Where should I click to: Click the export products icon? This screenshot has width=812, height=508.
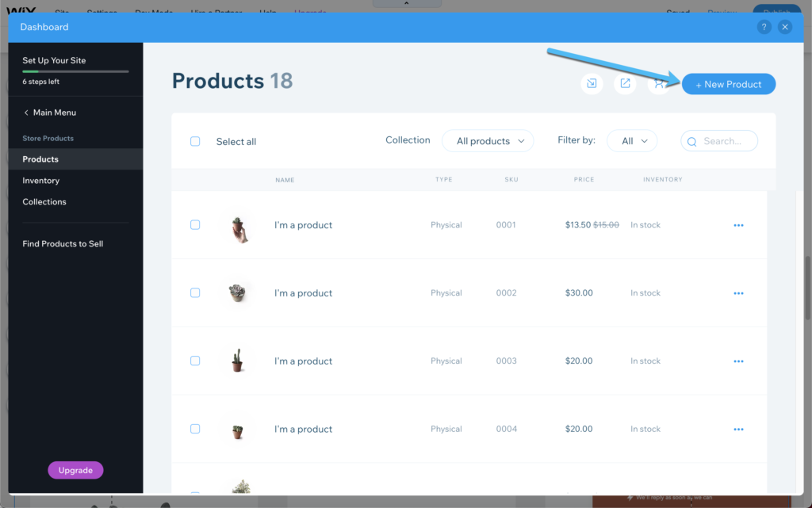coord(625,83)
